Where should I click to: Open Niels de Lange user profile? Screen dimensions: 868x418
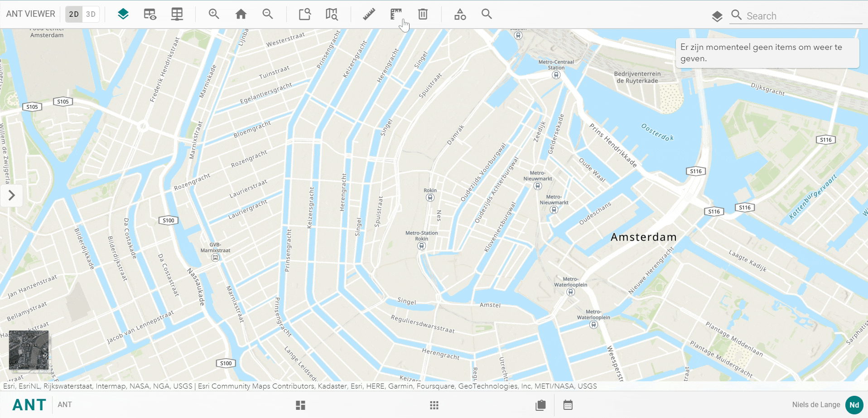pos(854,405)
